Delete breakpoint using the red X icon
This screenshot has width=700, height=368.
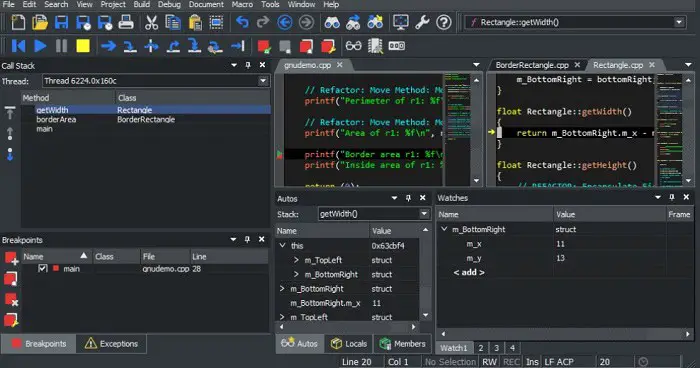tap(11, 300)
